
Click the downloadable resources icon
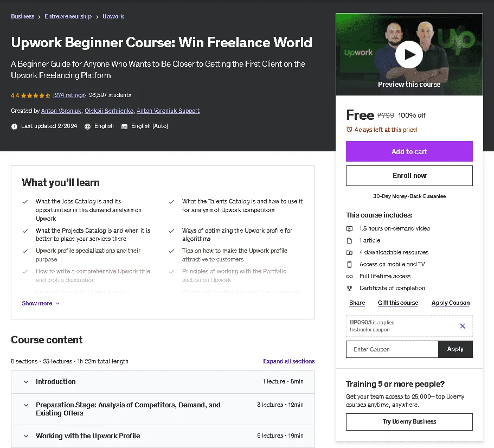[x=349, y=252]
